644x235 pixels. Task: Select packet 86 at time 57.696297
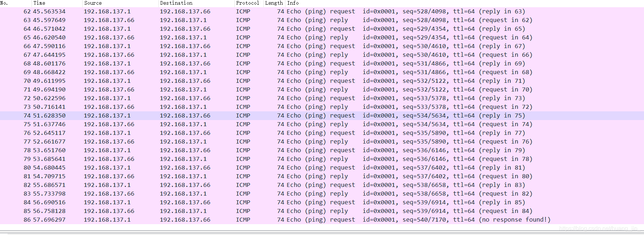coord(322,220)
